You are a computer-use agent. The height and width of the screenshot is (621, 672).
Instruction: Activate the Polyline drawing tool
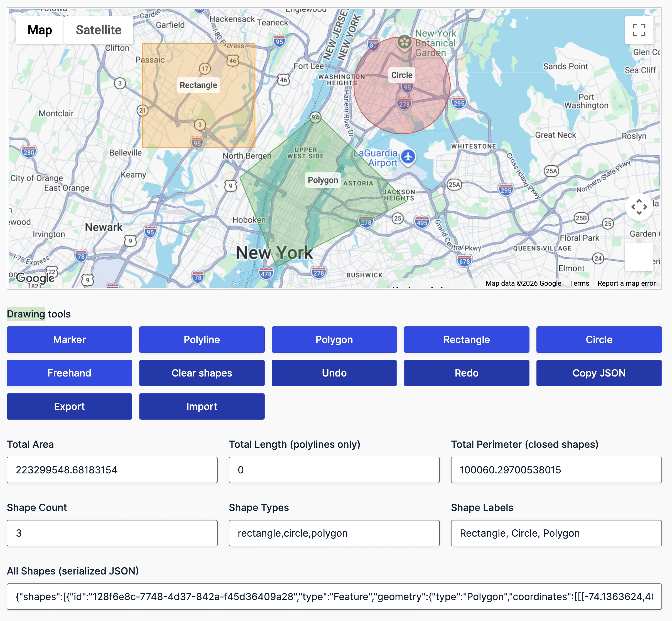coord(202,339)
